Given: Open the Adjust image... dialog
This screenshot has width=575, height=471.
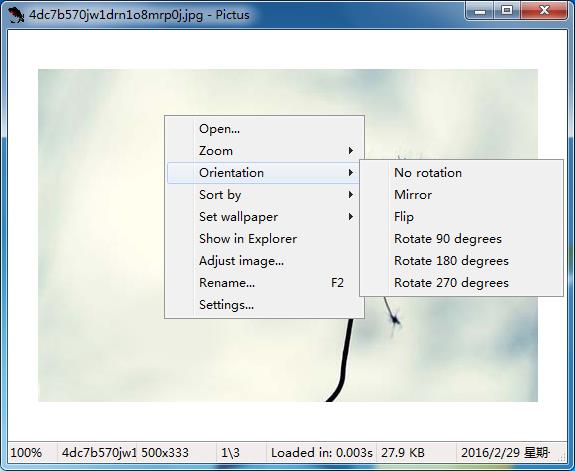Looking at the screenshot, I should (264, 261).
